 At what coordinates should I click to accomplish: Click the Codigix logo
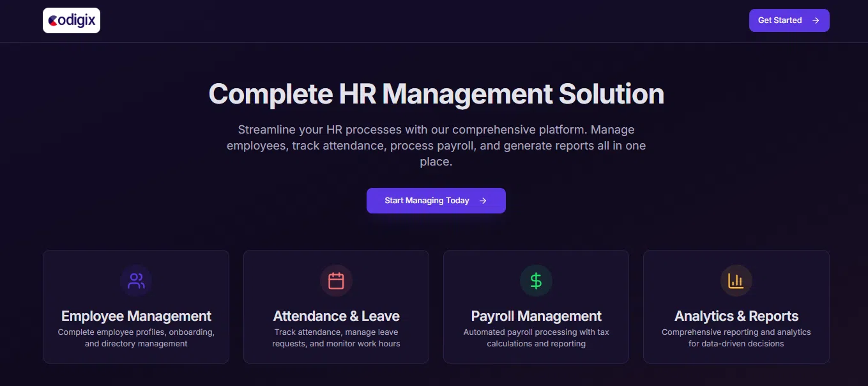[x=71, y=20]
